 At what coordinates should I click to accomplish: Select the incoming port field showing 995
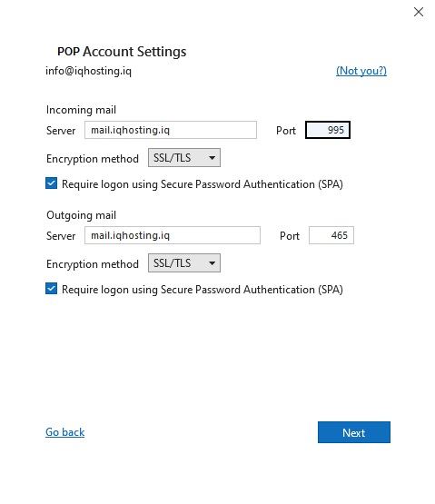coord(327,130)
